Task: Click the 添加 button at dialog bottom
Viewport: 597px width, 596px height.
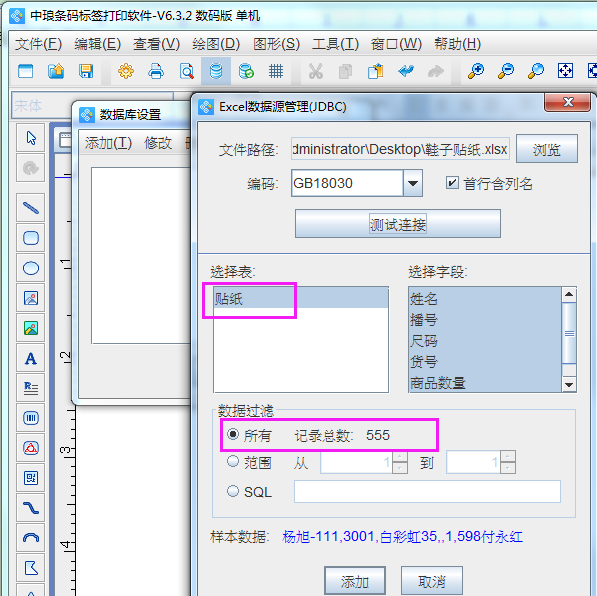Action: click(355, 581)
